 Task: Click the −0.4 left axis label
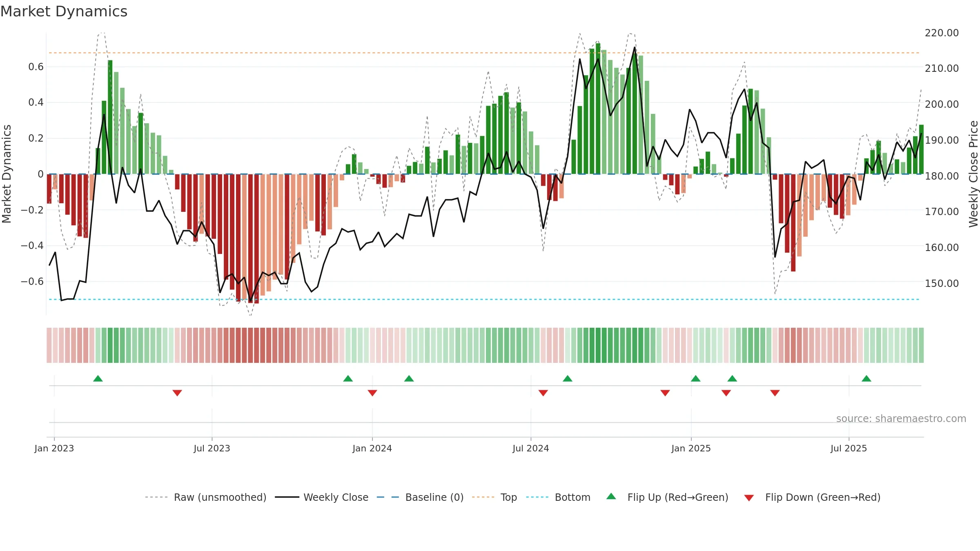32,245
